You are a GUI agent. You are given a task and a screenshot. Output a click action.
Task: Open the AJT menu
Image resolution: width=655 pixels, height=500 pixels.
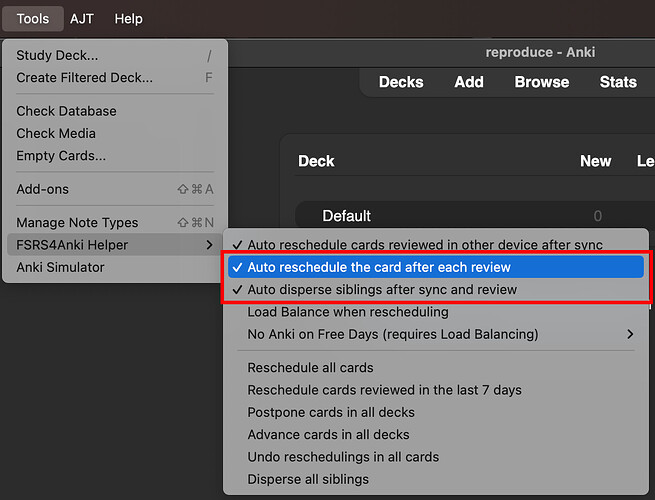pyautogui.click(x=82, y=19)
